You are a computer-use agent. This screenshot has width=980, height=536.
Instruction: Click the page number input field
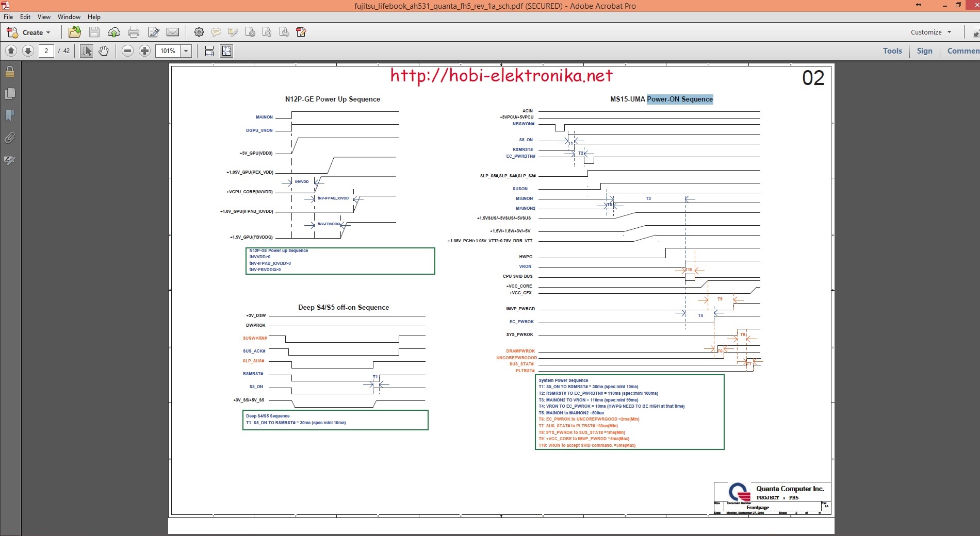[x=46, y=51]
